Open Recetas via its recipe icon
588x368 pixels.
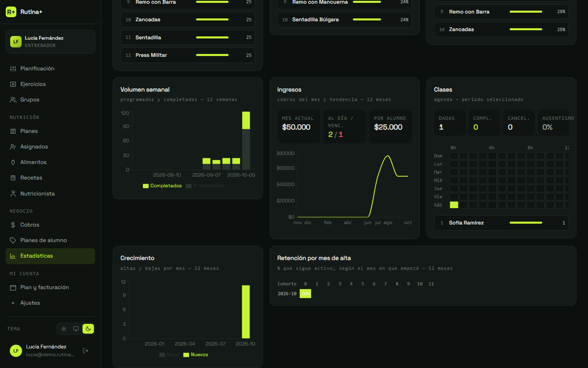tap(13, 178)
